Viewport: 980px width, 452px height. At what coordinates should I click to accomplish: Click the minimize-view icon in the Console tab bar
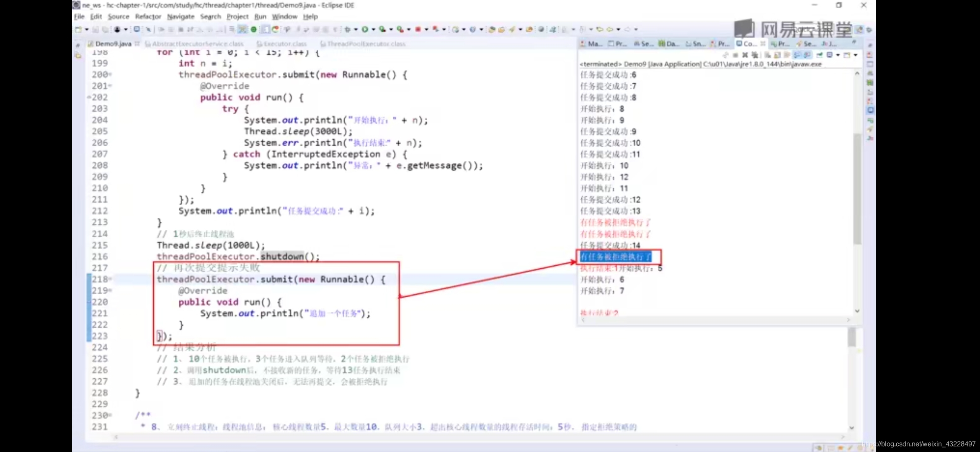pos(854,43)
